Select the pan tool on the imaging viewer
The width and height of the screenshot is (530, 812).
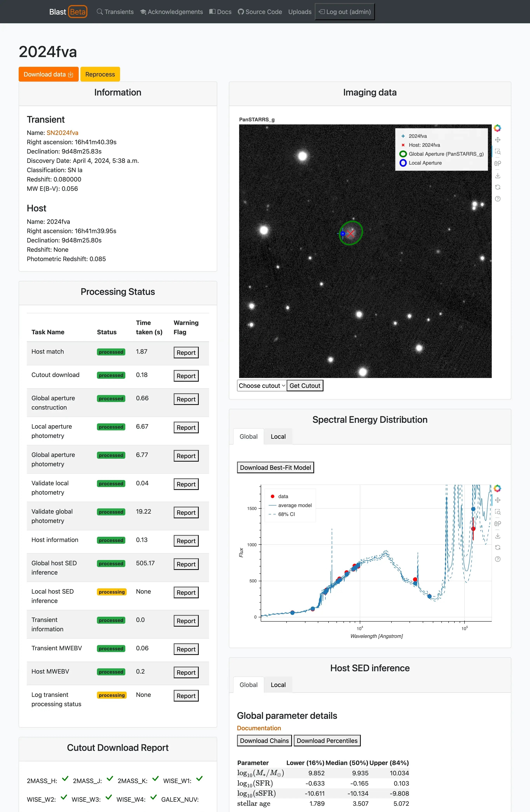pyautogui.click(x=498, y=140)
